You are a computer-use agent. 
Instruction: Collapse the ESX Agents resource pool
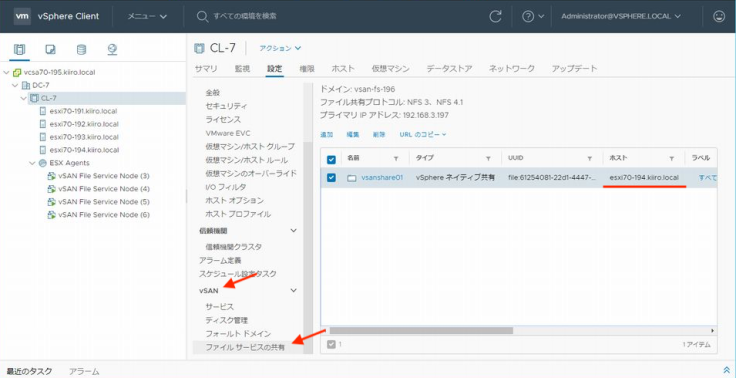click(x=32, y=163)
